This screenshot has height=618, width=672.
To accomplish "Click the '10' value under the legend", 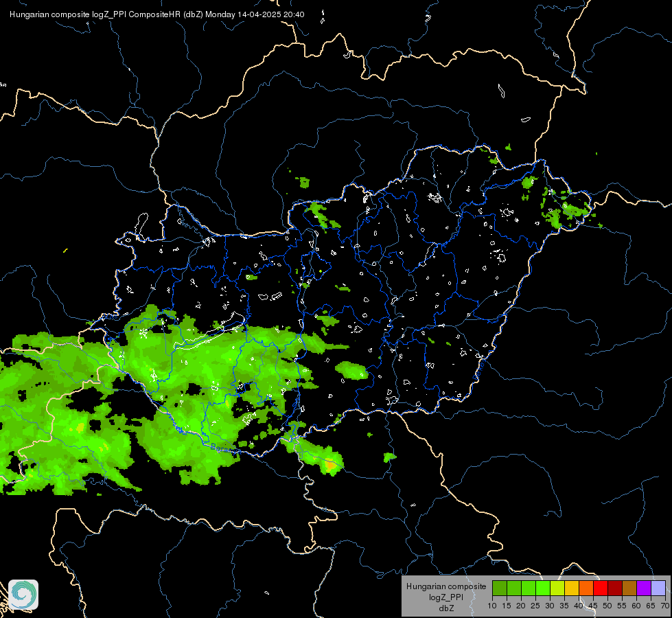I will click(492, 606).
